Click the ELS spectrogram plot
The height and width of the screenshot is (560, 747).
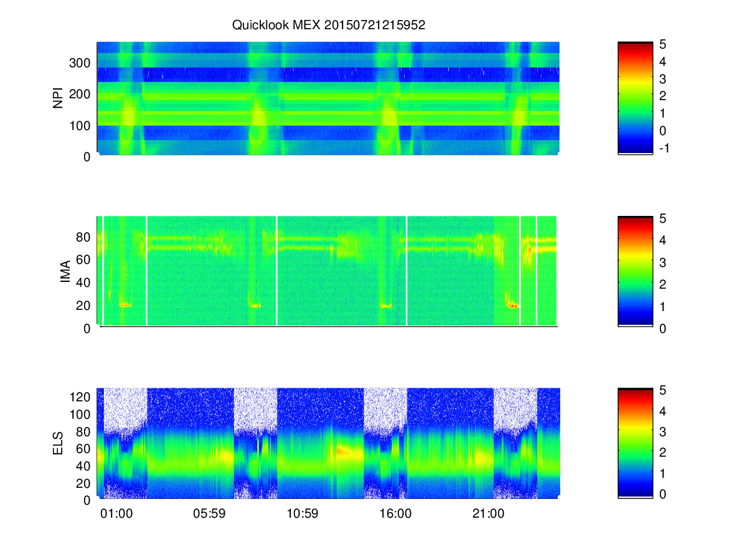[328, 444]
